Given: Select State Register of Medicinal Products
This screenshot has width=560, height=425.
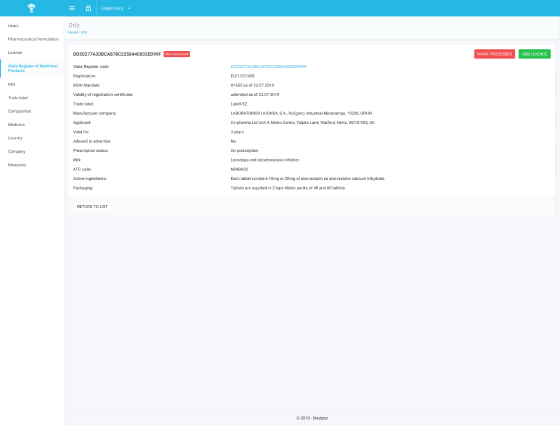Looking at the screenshot, I should (x=32, y=68).
